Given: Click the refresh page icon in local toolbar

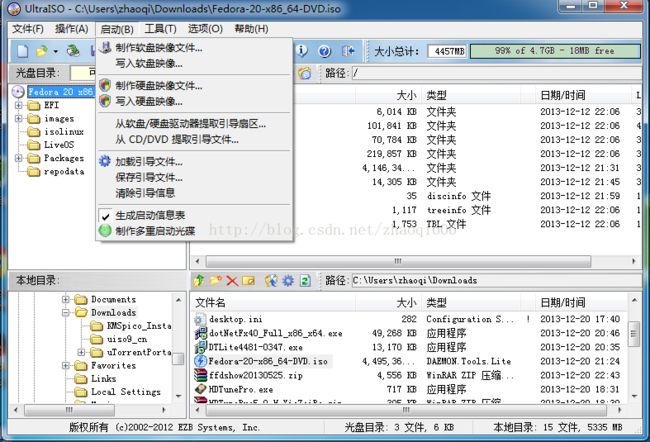Looking at the screenshot, I should [x=306, y=281].
